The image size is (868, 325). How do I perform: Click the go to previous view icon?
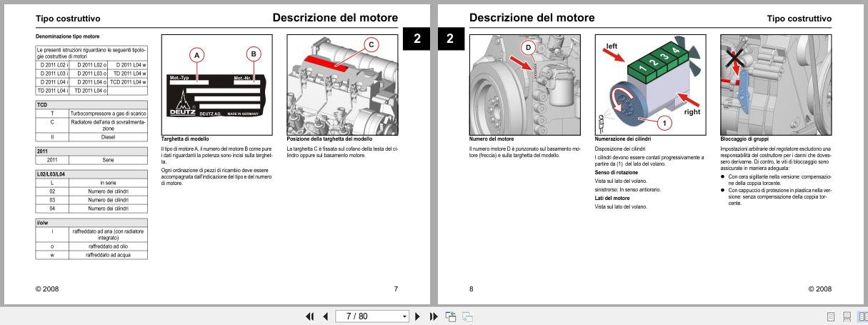tap(452, 316)
